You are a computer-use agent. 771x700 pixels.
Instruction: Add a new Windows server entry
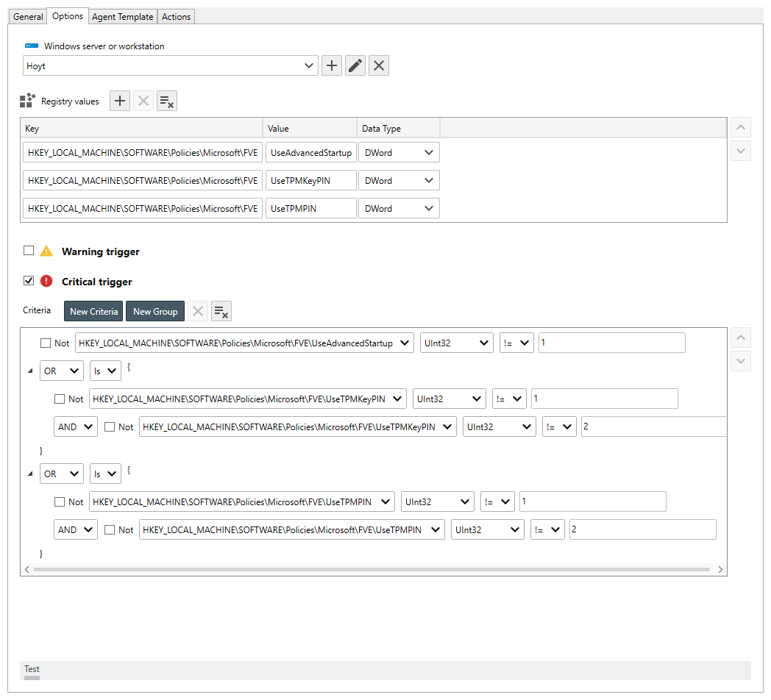[332, 65]
